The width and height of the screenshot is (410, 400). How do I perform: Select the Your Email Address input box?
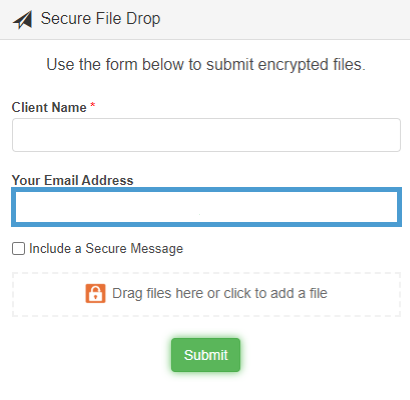206,207
